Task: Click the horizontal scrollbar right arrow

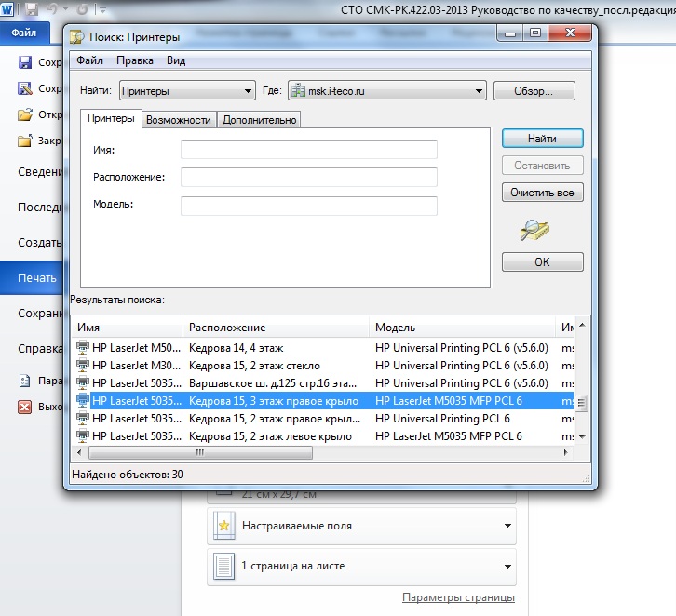Action: pyautogui.click(x=565, y=452)
